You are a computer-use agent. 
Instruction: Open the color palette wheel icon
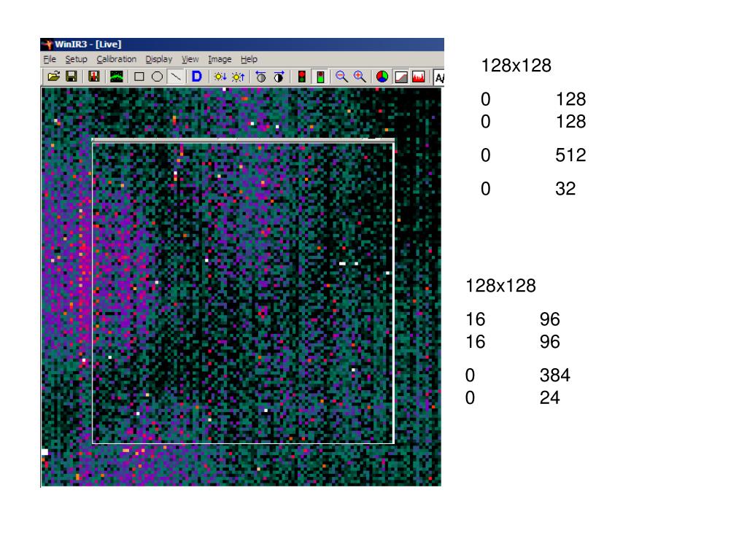(x=382, y=77)
